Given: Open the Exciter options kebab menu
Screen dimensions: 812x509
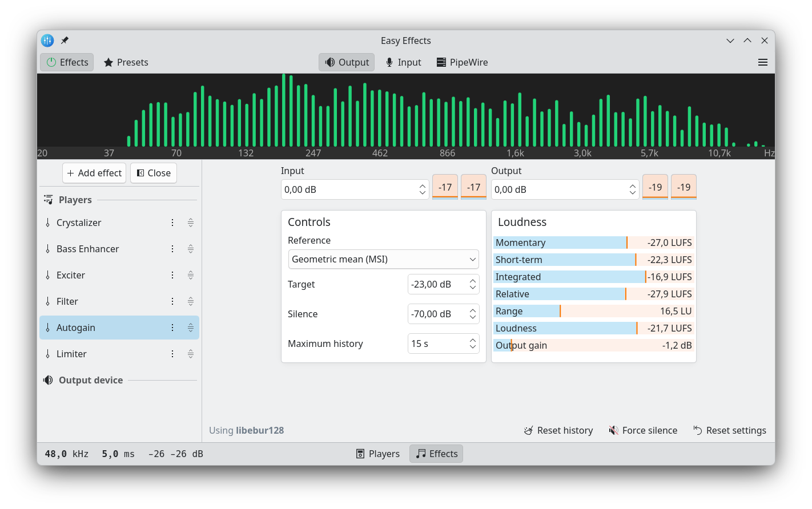Looking at the screenshot, I should click(172, 275).
